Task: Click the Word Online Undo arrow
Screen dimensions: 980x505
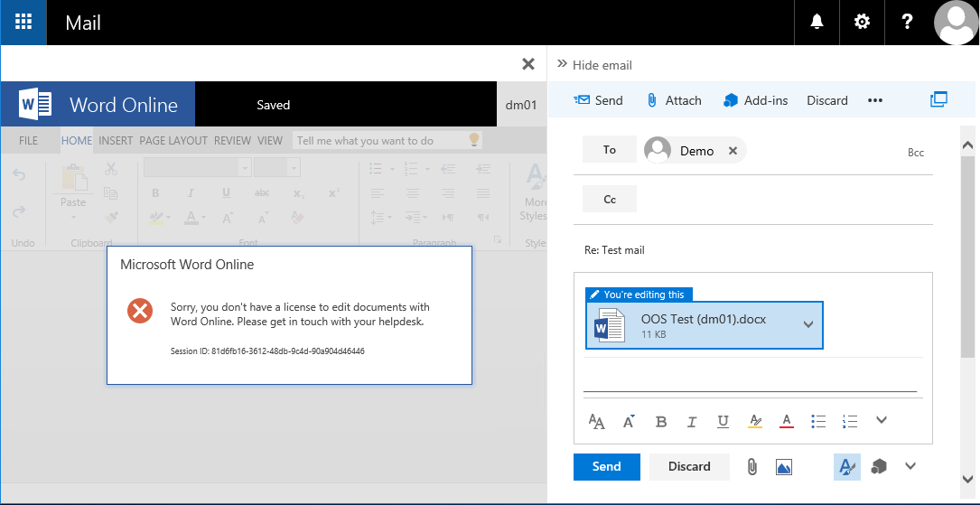Action: [19, 175]
